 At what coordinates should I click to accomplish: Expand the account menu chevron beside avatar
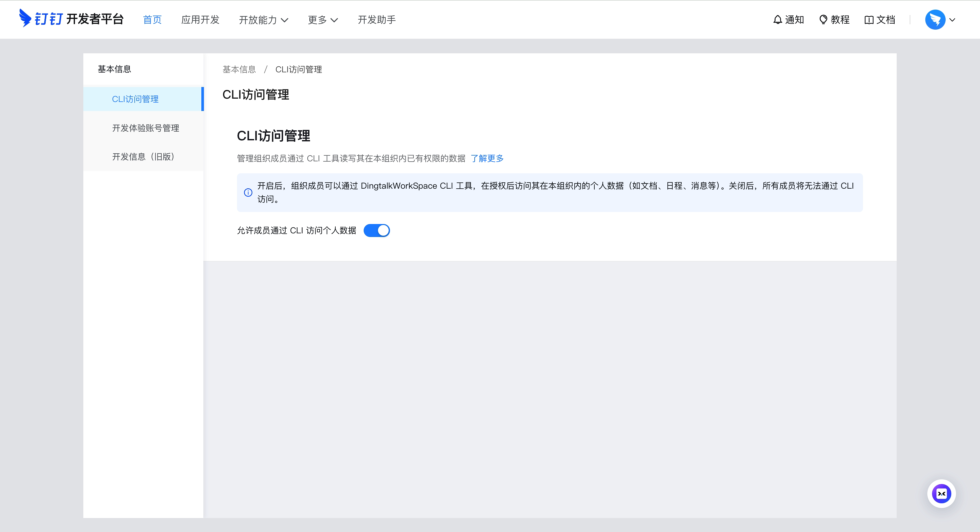[x=953, y=19]
